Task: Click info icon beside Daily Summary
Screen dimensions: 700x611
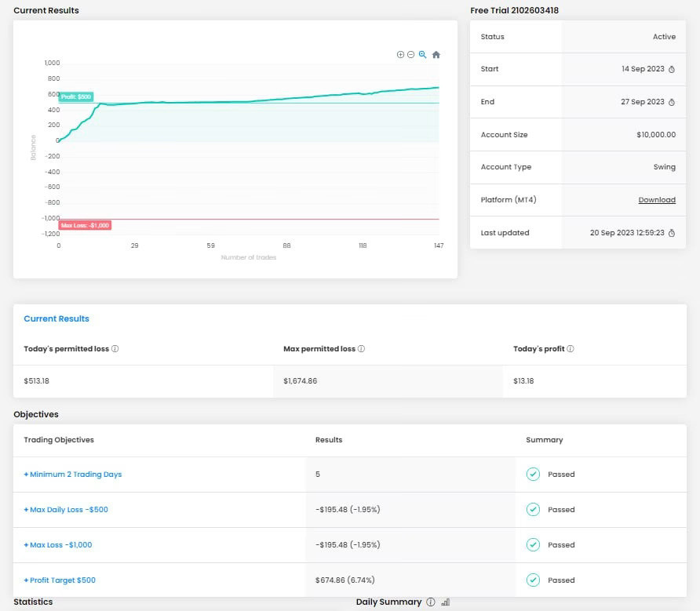Action: (430, 602)
